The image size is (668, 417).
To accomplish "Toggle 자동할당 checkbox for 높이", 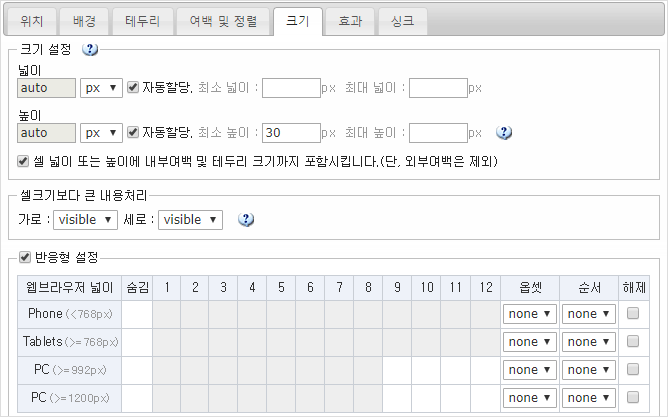I will (133, 132).
